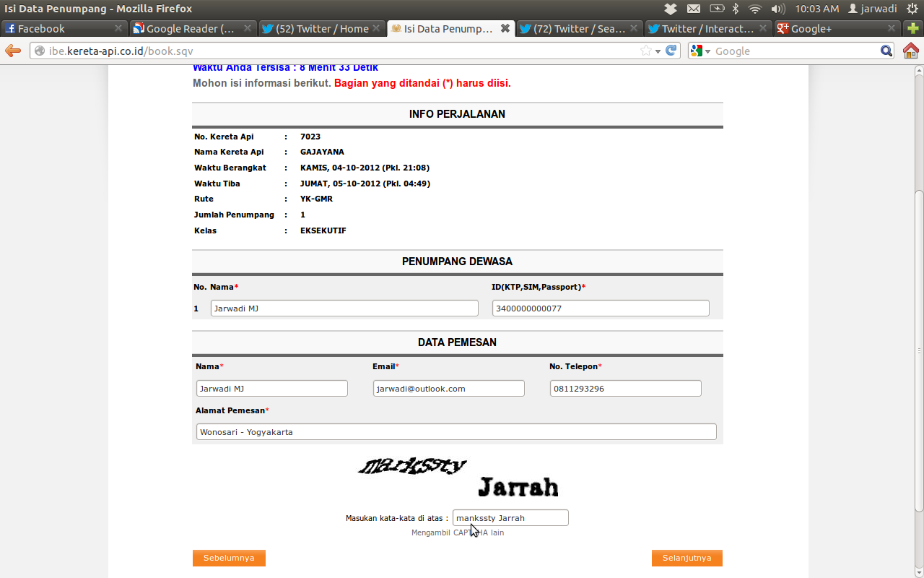The width and height of the screenshot is (924, 578).
Task: Click the search magnifier icon in search bar
Action: (886, 51)
